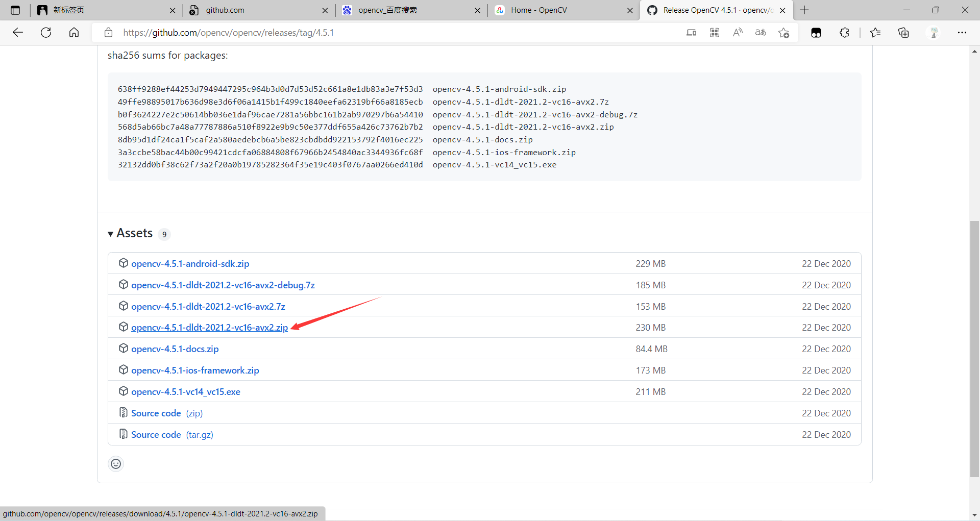Viewport: 980px width, 521px height.
Task: Collapse the Assets section triangle
Action: (x=111, y=234)
